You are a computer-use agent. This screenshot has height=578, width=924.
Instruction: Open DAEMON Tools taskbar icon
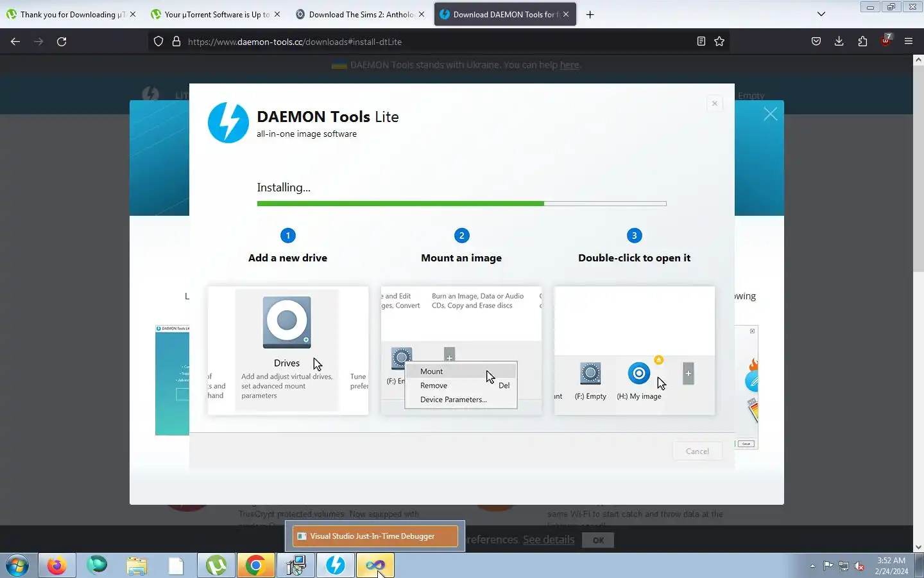[336, 566]
